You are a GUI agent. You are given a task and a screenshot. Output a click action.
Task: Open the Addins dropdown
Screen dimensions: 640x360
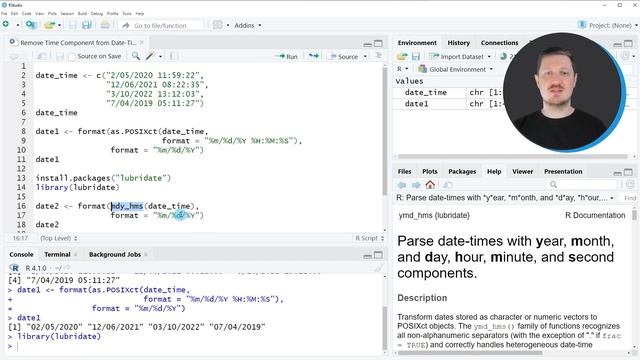coord(247,25)
